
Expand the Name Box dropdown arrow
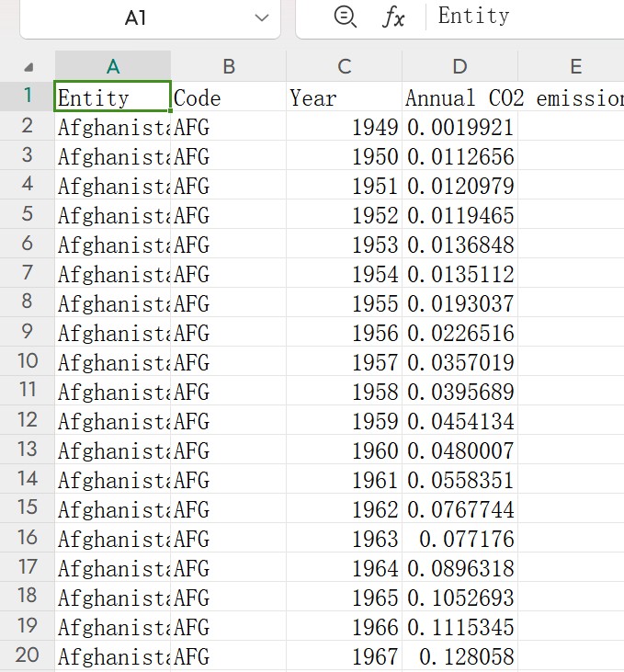click(x=262, y=17)
